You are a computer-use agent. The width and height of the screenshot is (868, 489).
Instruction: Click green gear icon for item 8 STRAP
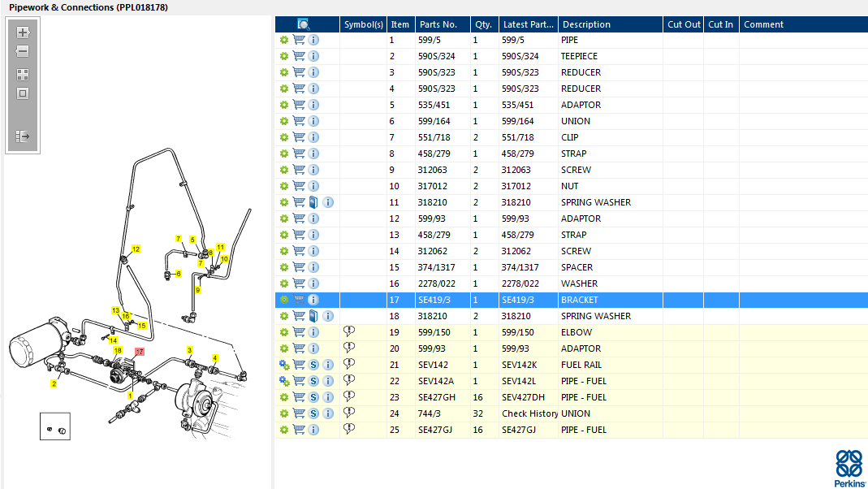point(284,154)
